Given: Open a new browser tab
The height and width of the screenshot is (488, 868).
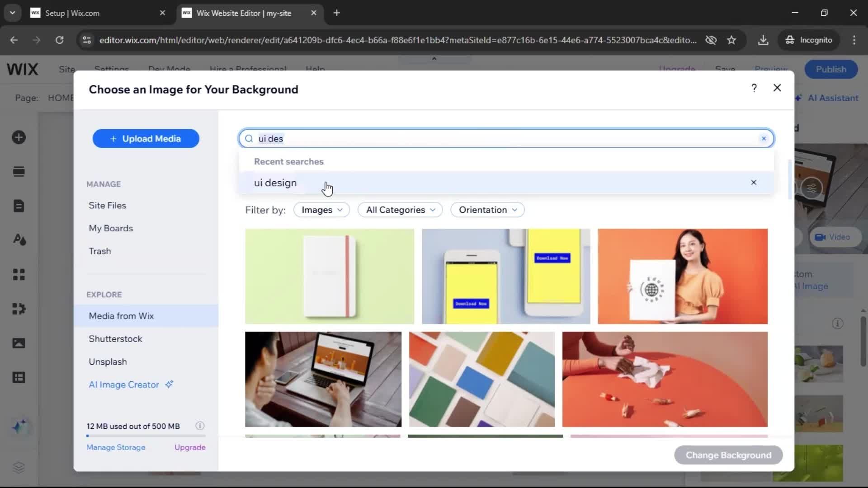Looking at the screenshot, I should point(336,13).
